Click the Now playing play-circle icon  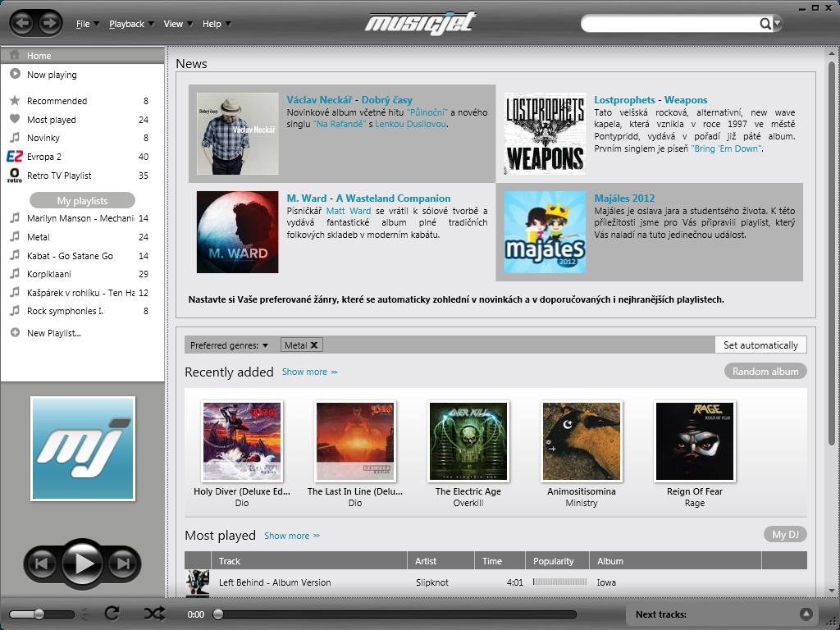click(x=15, y=74)
